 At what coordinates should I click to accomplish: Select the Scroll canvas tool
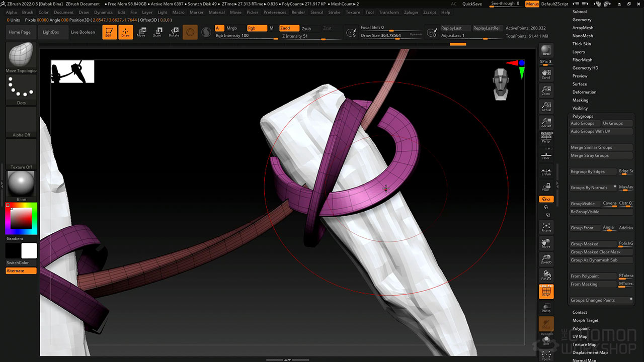pyautogui.click(x=546, y=74)
